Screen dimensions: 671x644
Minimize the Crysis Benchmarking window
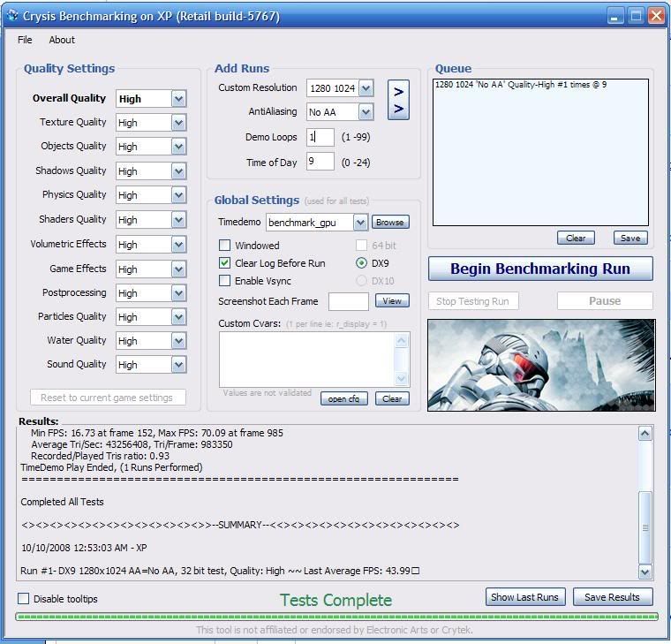(x=615, y=16)
